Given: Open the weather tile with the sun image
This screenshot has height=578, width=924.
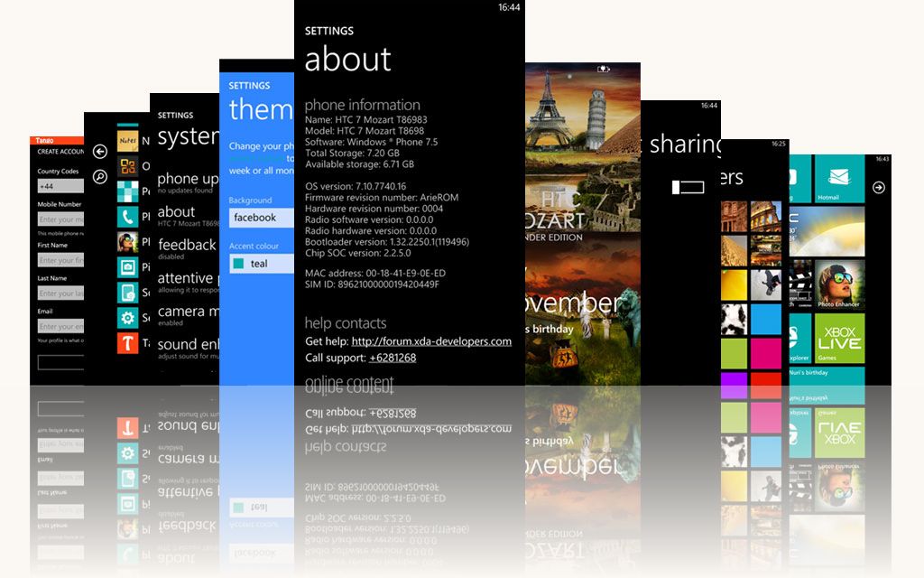Looking at the screenshot, I should tap(827, 231).
